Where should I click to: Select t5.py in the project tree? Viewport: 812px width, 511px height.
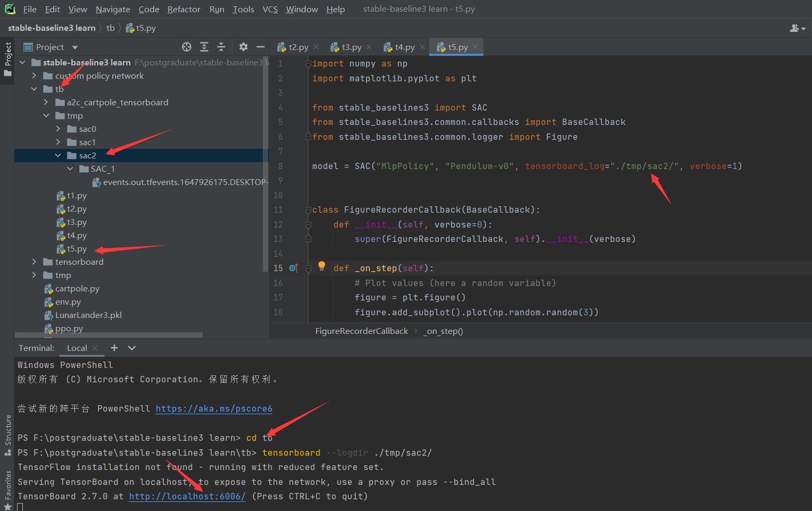71,248
